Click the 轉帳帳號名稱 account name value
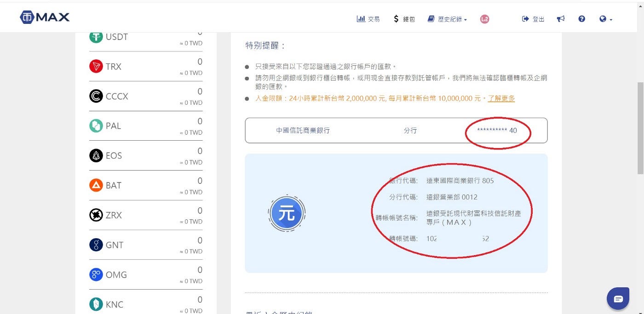The height and width of the screenshot is (314, 644). pyautogui.click(x=473, y=218)
